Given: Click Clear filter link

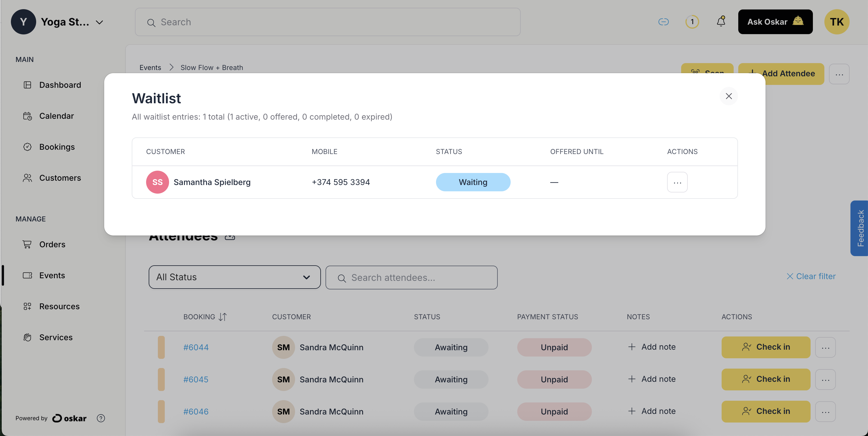Looking at the screenshot, I should [x=811, y=276].
